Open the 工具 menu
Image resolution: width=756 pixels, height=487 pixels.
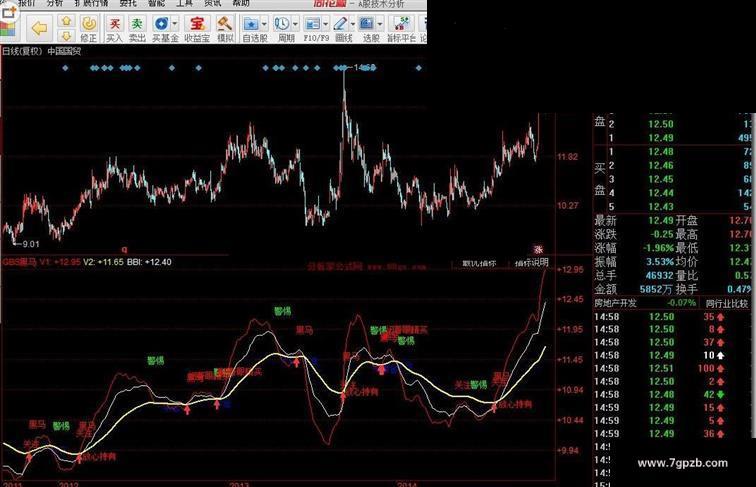184,3
